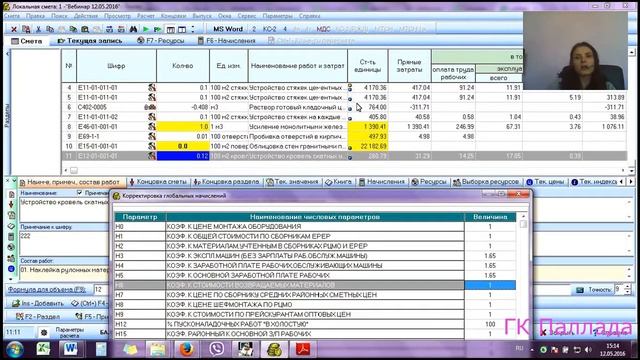Select the H9 КОЭФ. К СТОИМОСТИ ПО ПРЕЙСКУРАНТАМ row
Viewport: 640px width, 360px height.
(315, 314)
